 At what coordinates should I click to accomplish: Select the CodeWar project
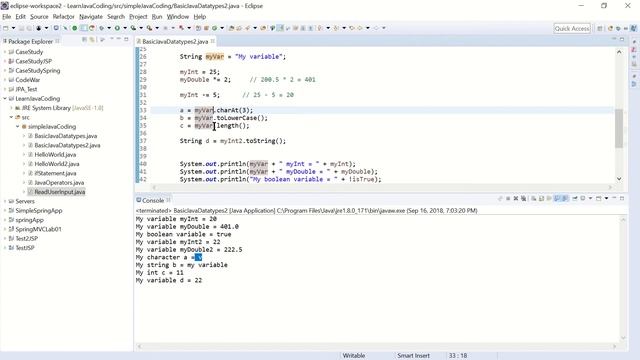click(27, 80)
